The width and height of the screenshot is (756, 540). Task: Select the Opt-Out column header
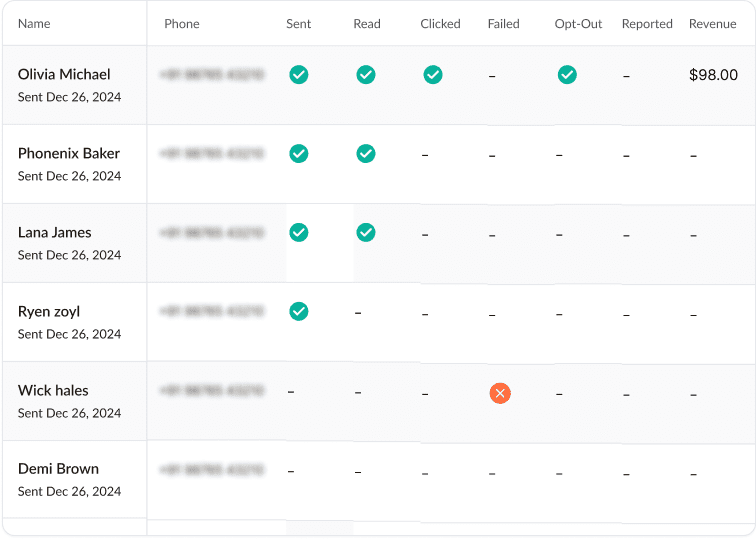[578, 24]
